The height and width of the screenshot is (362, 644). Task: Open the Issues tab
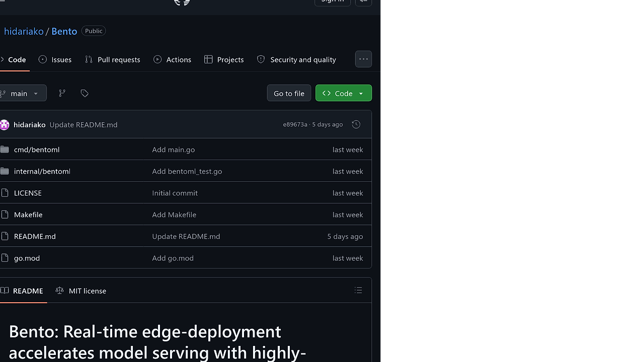55,59
